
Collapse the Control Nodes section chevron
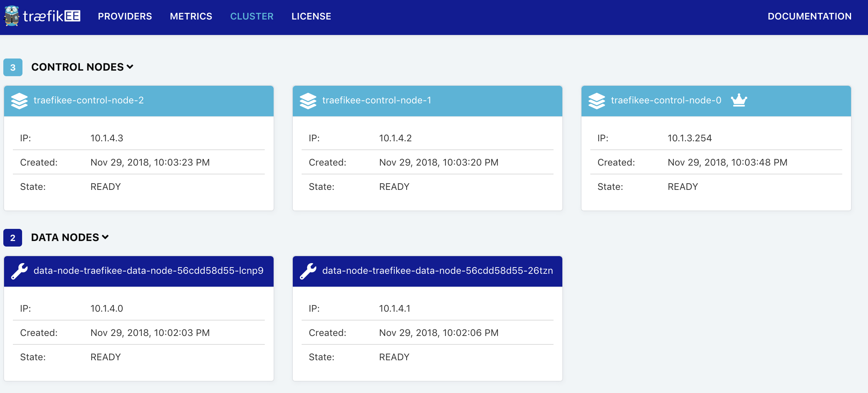point(130,67)
